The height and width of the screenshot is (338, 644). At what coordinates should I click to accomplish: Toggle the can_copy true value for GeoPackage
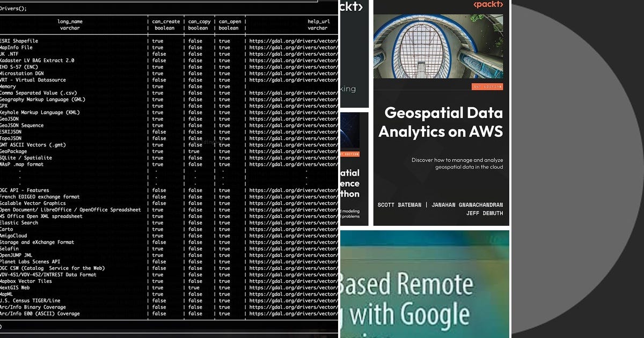194,151
